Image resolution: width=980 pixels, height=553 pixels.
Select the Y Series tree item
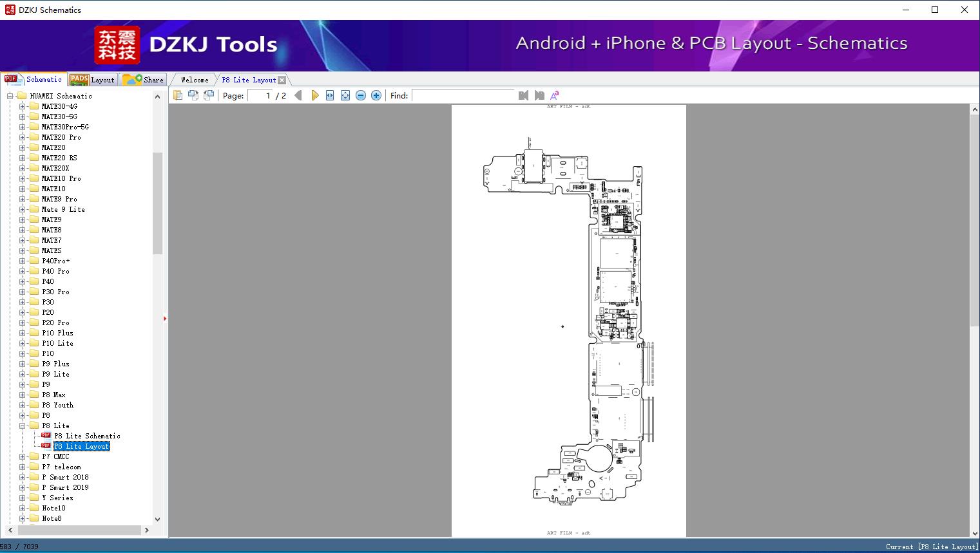tap(57, 498)
